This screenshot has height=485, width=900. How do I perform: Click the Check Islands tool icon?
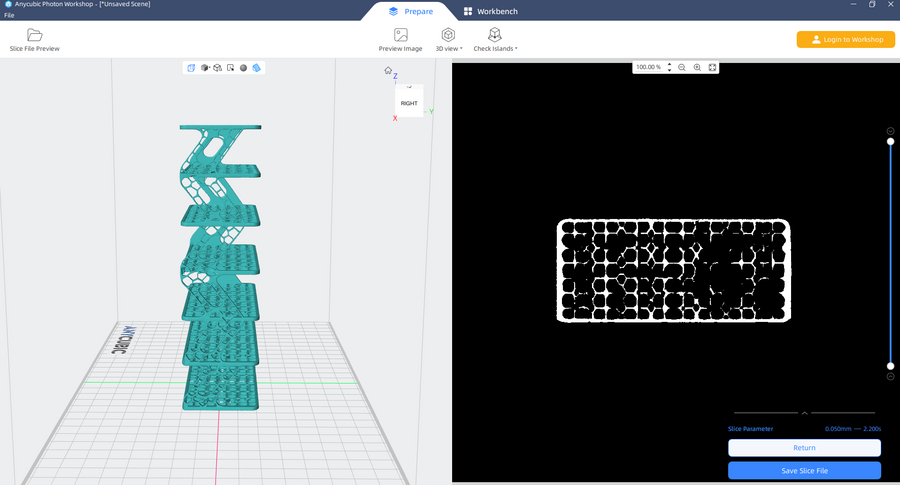tap(494, 35)
